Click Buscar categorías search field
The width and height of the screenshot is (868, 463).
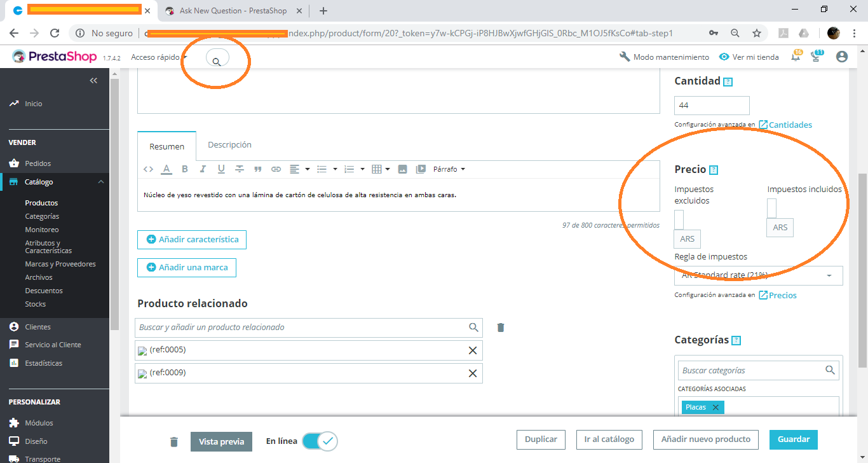tap(759, 370)
